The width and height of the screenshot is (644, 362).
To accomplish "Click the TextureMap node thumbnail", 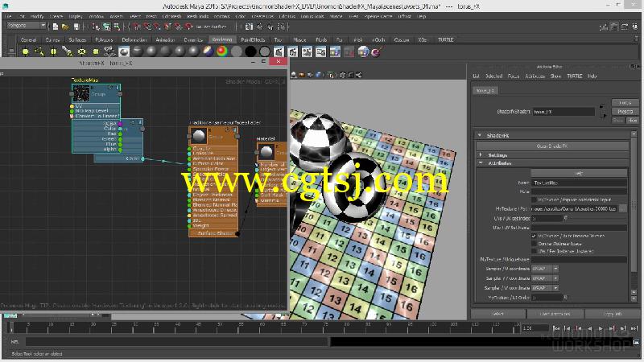I will coord(81,94).
